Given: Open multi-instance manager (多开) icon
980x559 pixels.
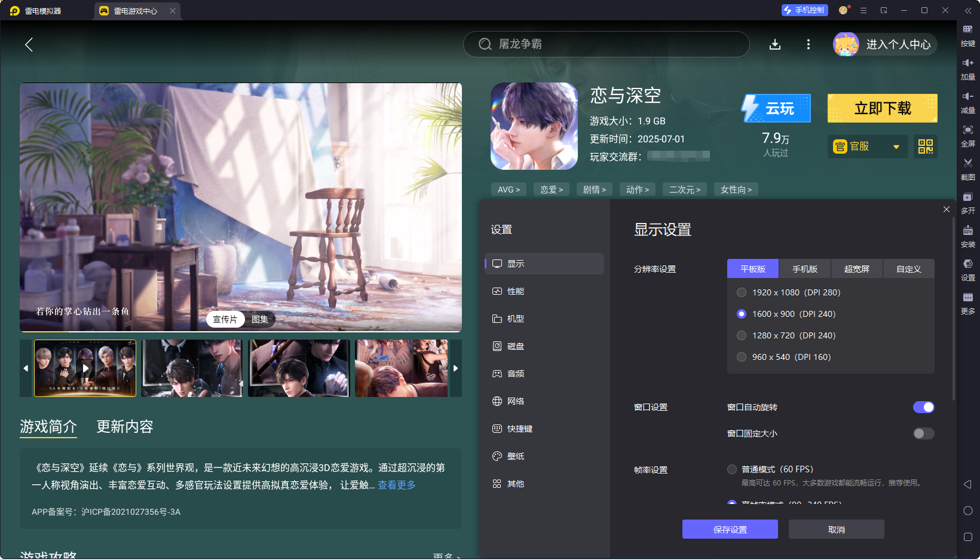Looking at the screenshot, I should coord(968,203).
